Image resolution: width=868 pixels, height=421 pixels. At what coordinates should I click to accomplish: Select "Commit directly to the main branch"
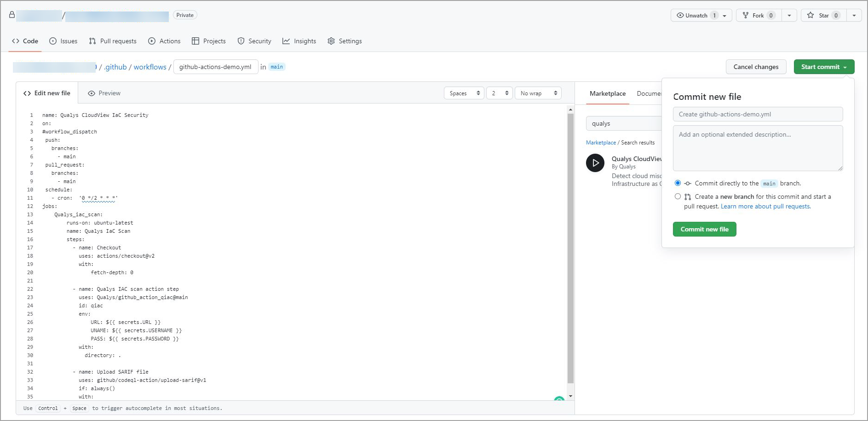tap(678, 183)
